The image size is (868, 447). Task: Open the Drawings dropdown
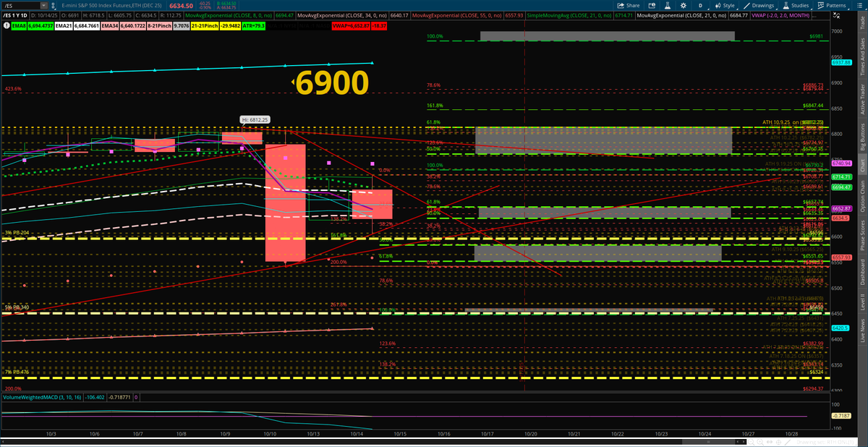click(x=759, y=5)
